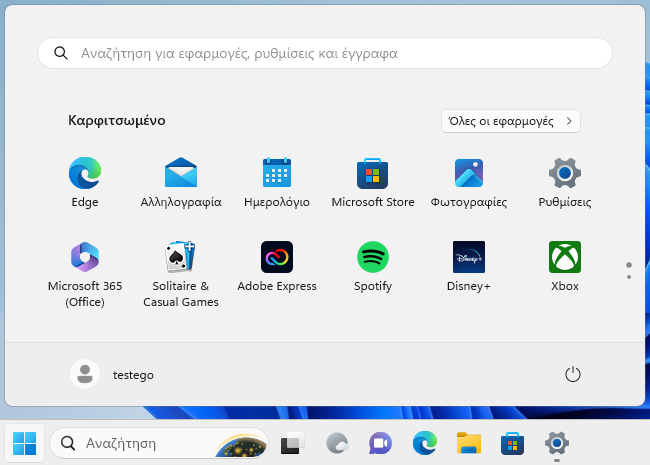Image resolution: width=650 pixels, height=465 pixels.
Task: Focus the Start menu search field
Action: click(x=325, y=53)
